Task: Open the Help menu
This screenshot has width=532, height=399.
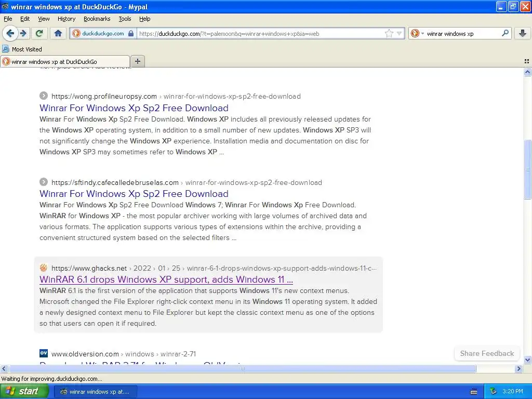Action: (144, 19)
